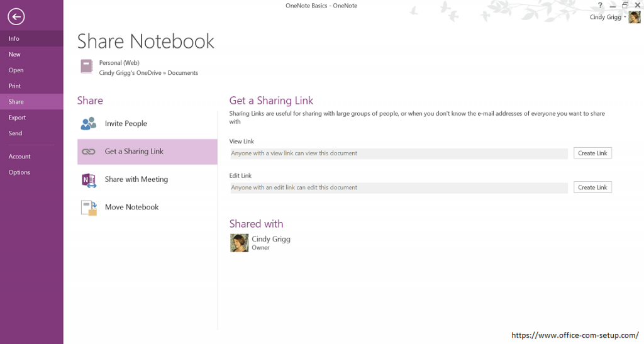Viewport: 644px width, 344px height.
Task: Restore down the OneNote window
Action: coord(625,5)
